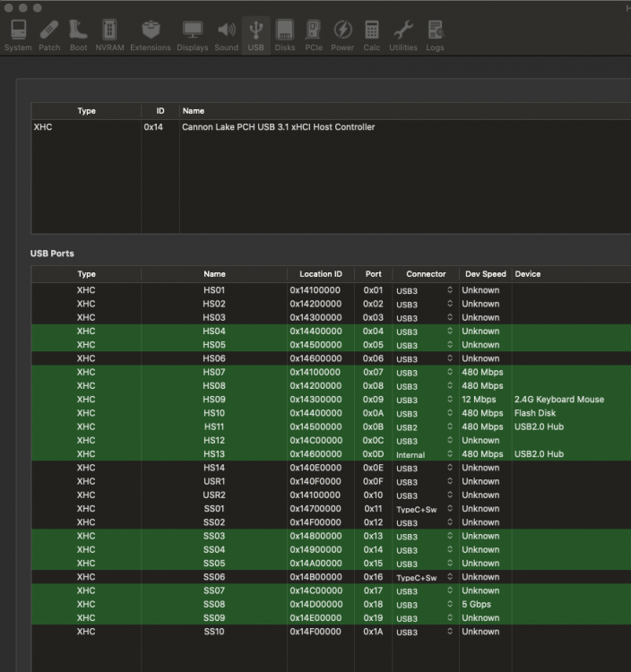Click the Dev Speed column header
Image resolution: width=631 pixels, height=672 pixels.
(x=486, y=274)
